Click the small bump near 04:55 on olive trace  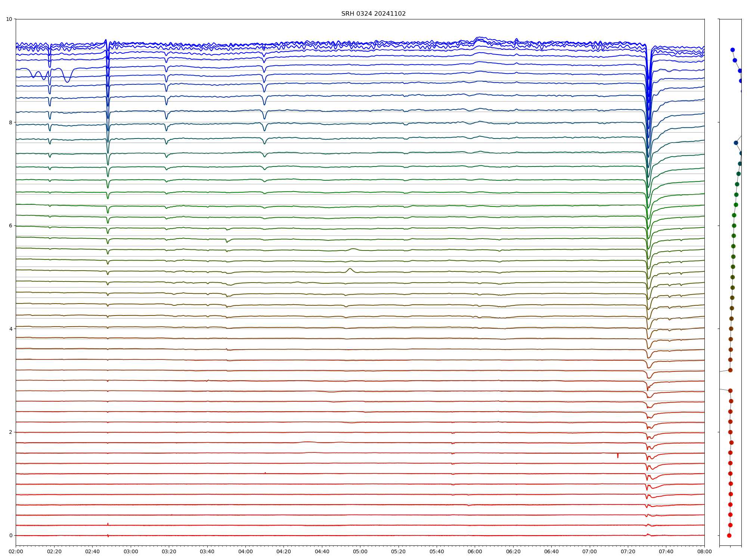[x=350, y=269]
